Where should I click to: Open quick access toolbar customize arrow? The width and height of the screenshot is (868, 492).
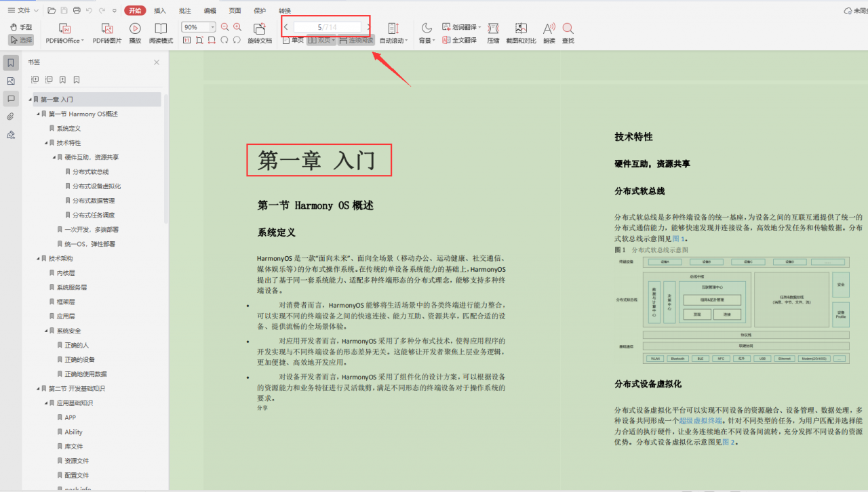tap(116, 10)
